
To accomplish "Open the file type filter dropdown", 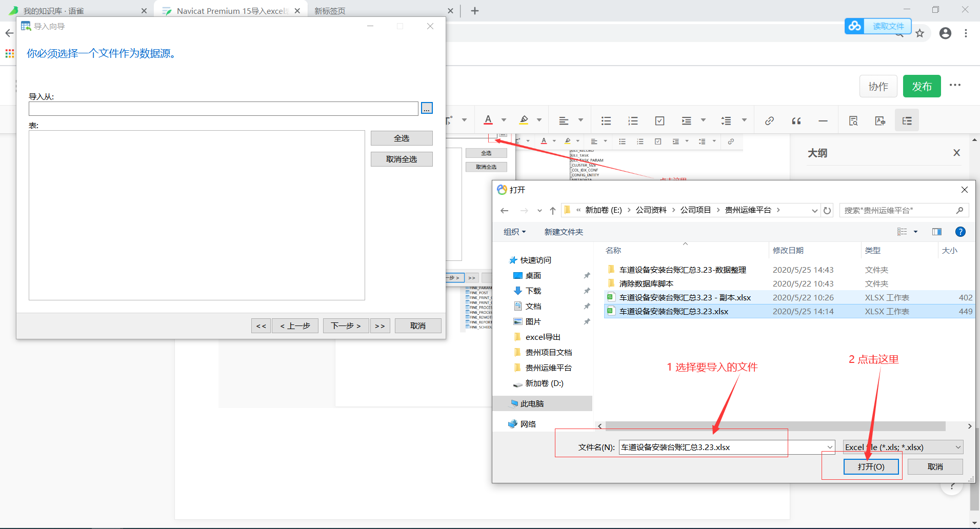I will pyautogui.click(x=903, y=447).
